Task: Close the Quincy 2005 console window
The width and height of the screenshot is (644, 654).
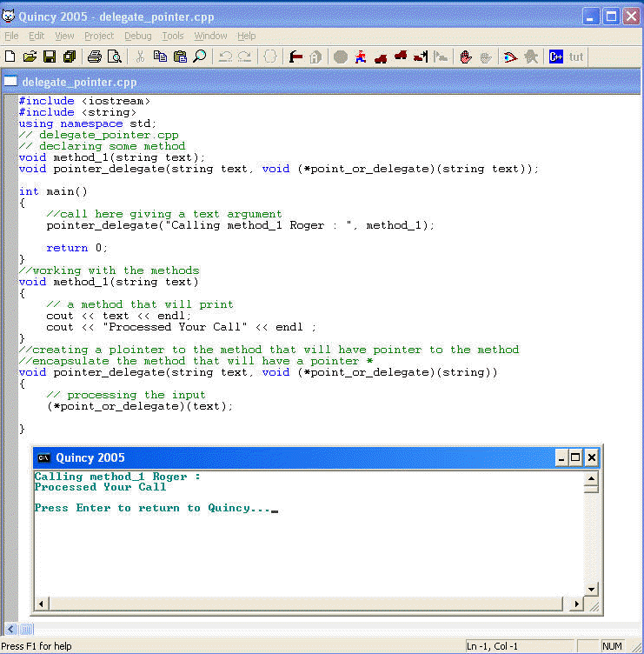Action: tap(591, 457)
